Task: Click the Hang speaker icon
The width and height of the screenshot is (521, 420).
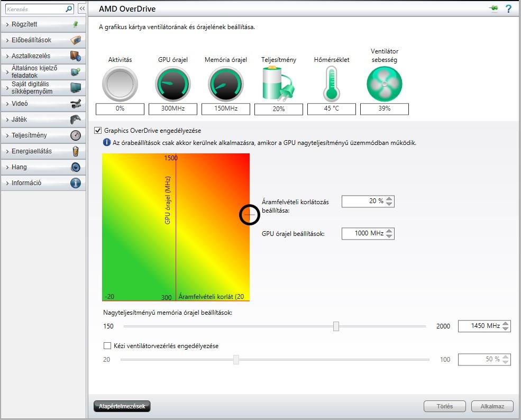Action: [x=76, y=167]
